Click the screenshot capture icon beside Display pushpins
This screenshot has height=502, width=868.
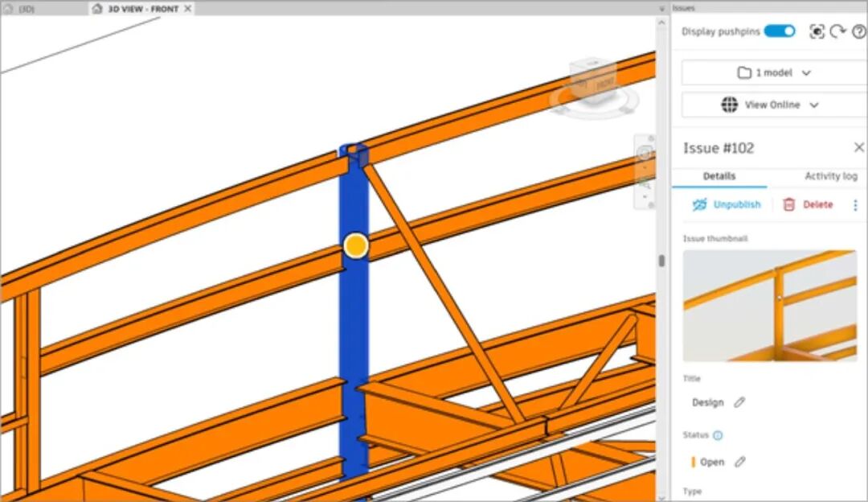(817, 31)
